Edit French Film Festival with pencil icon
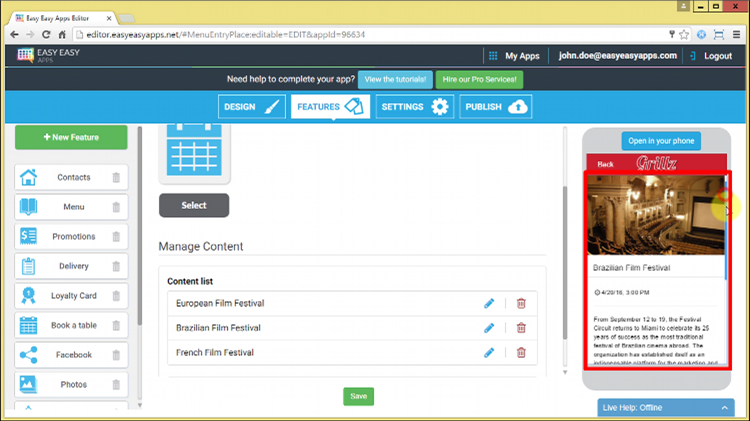The image size is (750, 421). pyautogui.click(x=489, y=353)
